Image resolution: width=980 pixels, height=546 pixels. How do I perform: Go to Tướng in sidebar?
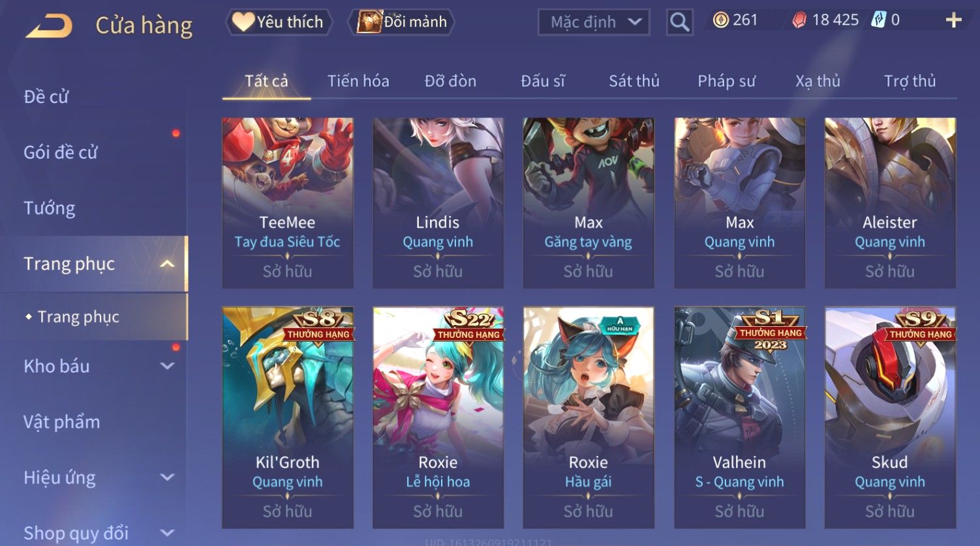[x=50, y=208]
